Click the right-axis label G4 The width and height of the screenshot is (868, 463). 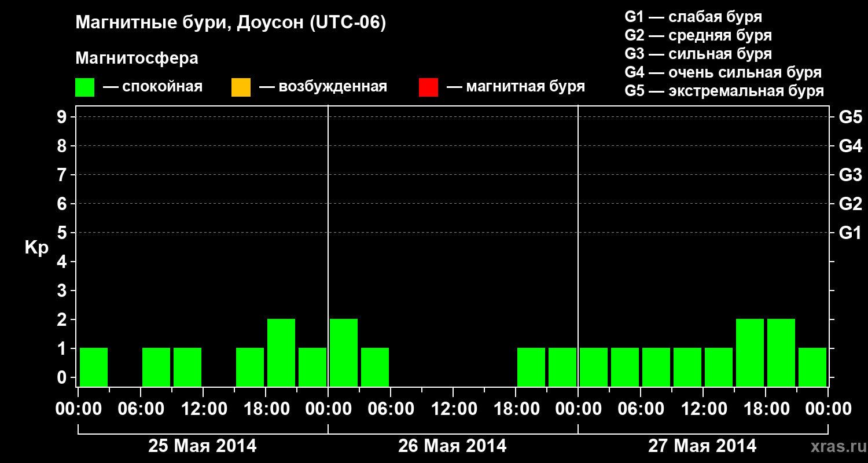(x=850, y=146)
